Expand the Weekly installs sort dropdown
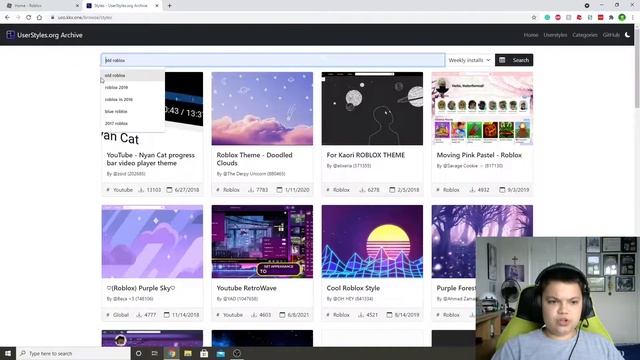640x360 pixels. (469, 60)
